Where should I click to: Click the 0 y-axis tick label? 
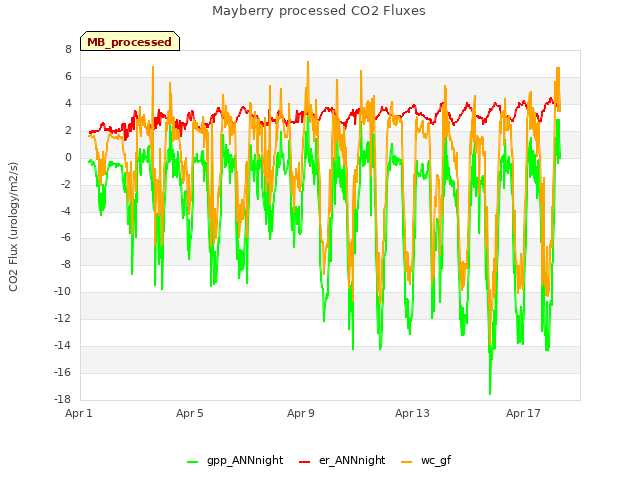68,158
